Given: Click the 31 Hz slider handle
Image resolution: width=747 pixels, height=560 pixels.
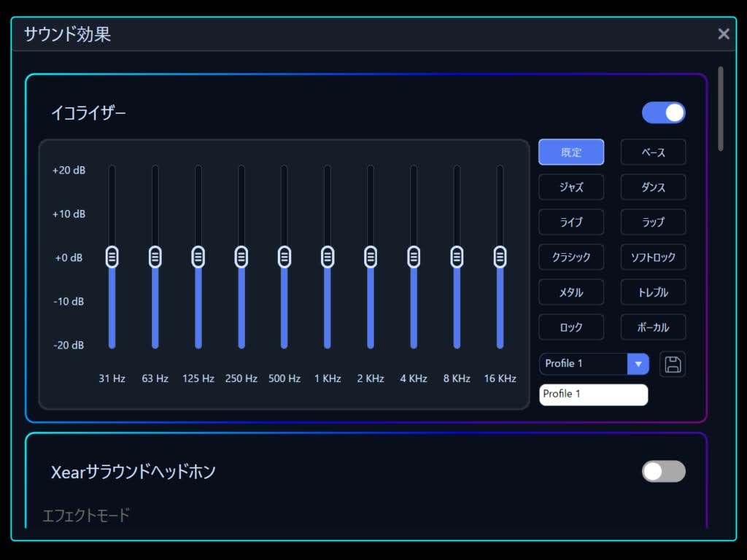Looking at the screenshot, I should [112, 257].
